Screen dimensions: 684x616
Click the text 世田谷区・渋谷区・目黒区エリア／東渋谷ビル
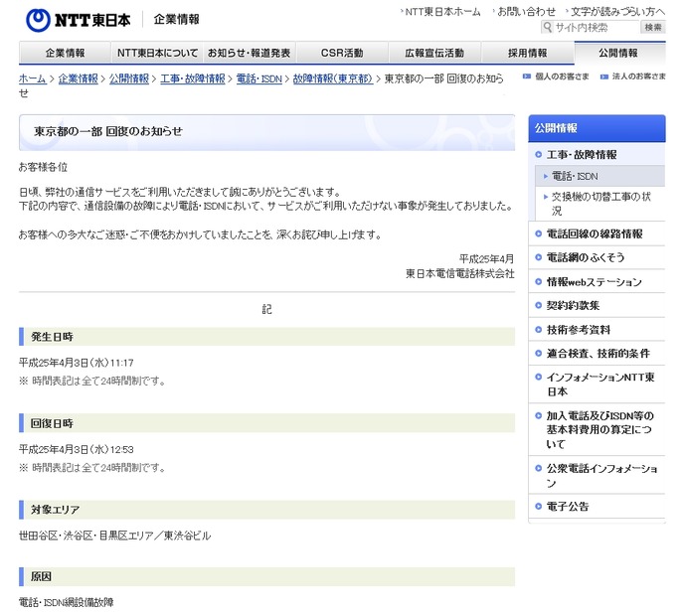[115, 536]
